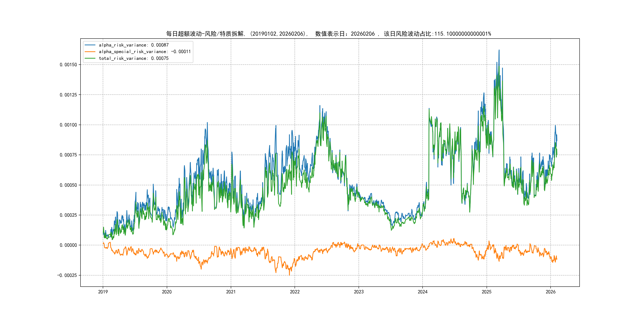This screenshot has width=644, height=322.
Task: Click the 2021 x-axis tick label
Action: point(231,292)
